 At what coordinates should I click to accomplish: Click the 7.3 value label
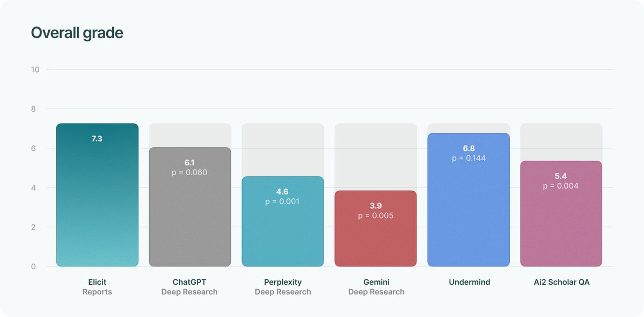[97, 139]
